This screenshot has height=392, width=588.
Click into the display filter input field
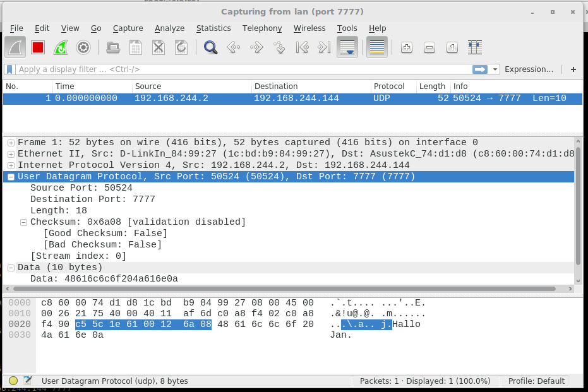coord(240,69)
